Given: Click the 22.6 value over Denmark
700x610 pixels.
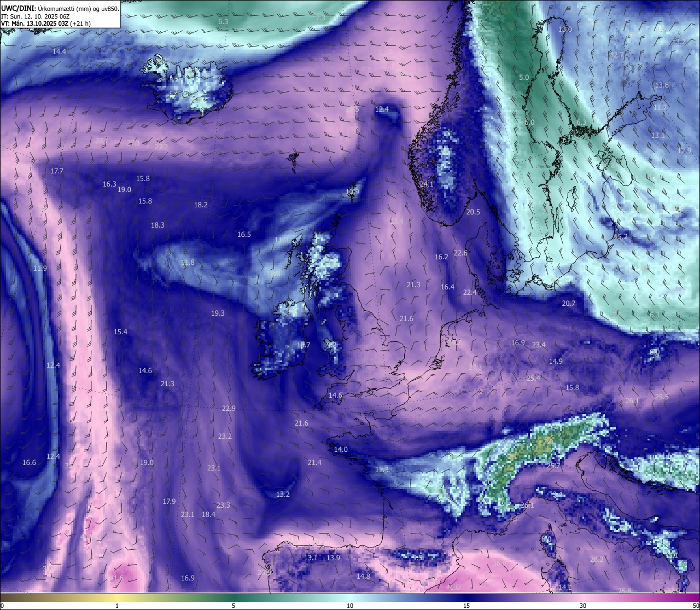Looking at the screenshot, I should [x=461, y=253].
